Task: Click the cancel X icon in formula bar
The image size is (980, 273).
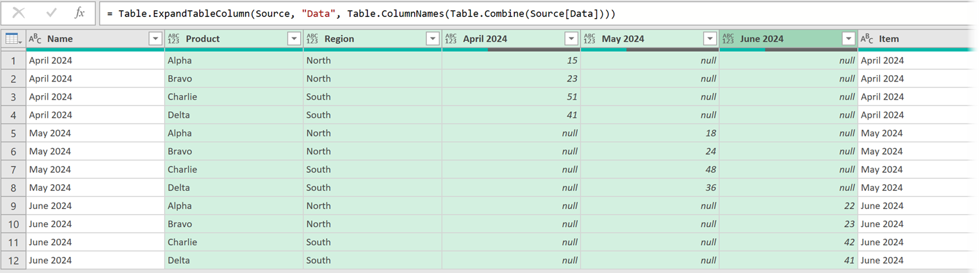Action: pos(19,13)
